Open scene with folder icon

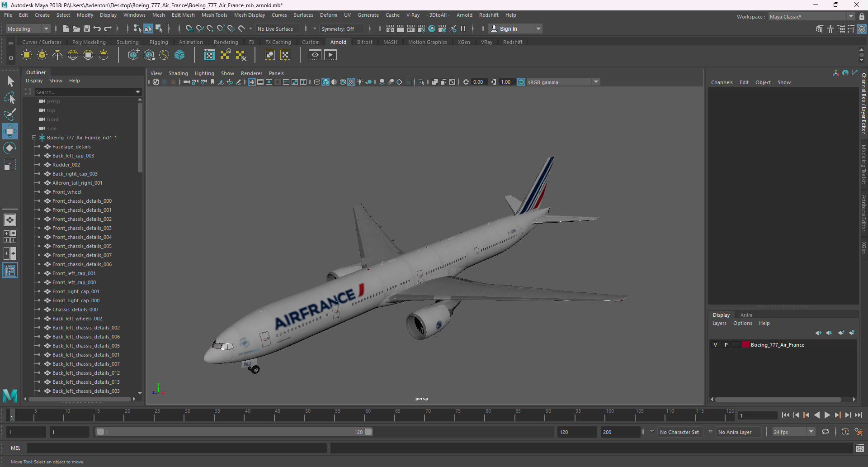[76, 29]
